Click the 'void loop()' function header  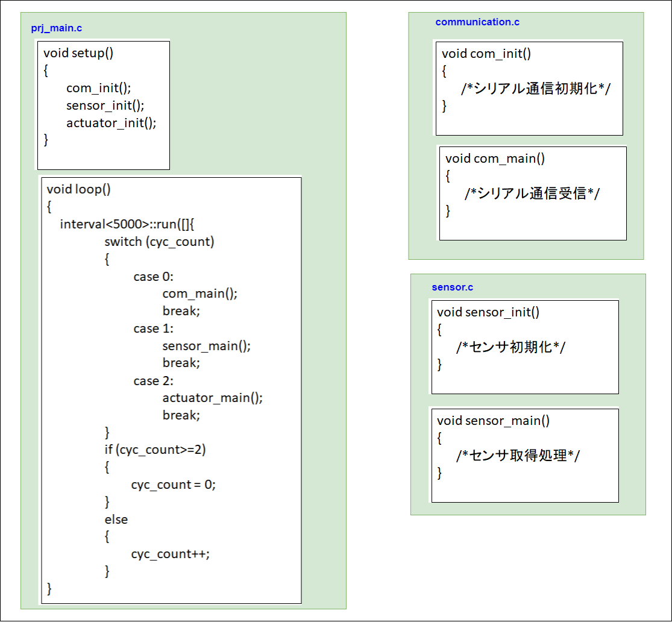pyautogui.click(x=78, y=189)
